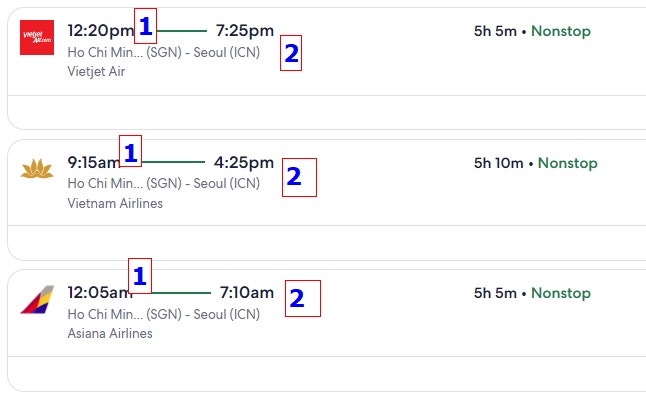Click Nonstop label on Asiana flight
This screenshot has height=396, width=646.
[561, 293]
